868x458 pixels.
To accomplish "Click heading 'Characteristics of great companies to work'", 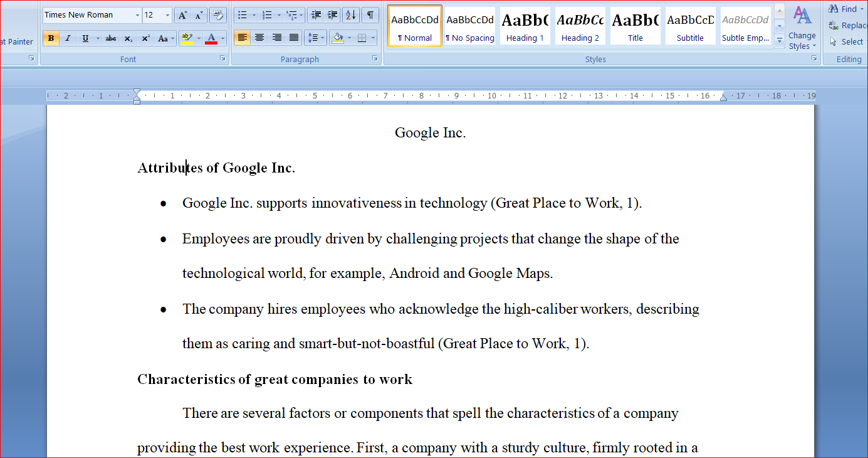I will coord(275,380).
